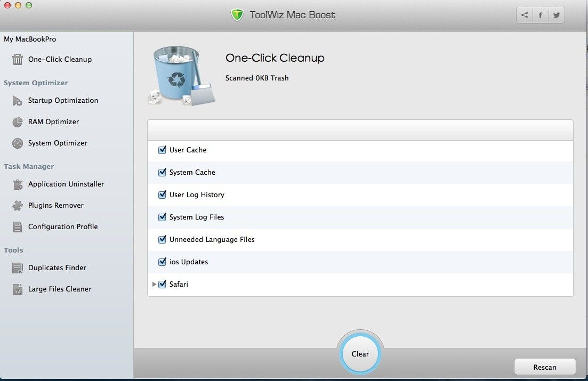Image resolution: width=588 pixels, height=381 pixels.
Task: Click the large recycle bin image
Action: (x=181, y=76)
